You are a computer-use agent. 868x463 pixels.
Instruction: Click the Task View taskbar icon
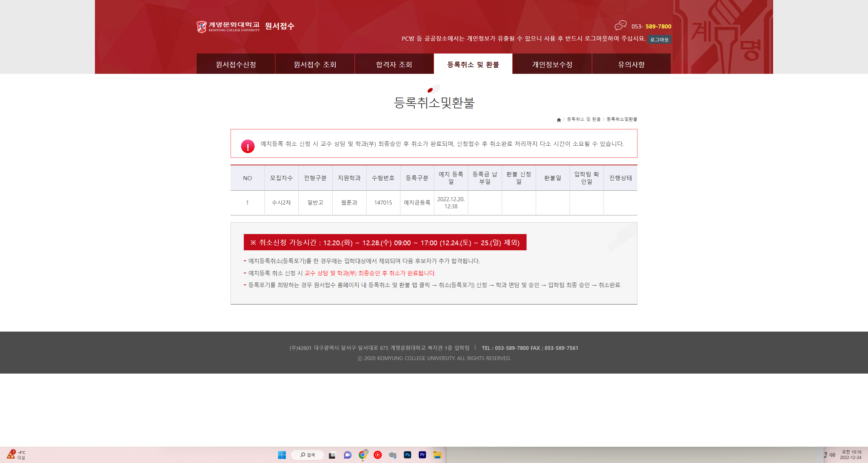[332, 455]
